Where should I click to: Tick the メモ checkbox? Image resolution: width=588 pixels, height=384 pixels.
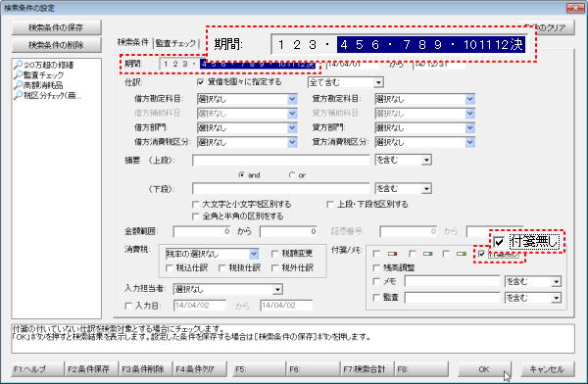click(x=376, y=281)
